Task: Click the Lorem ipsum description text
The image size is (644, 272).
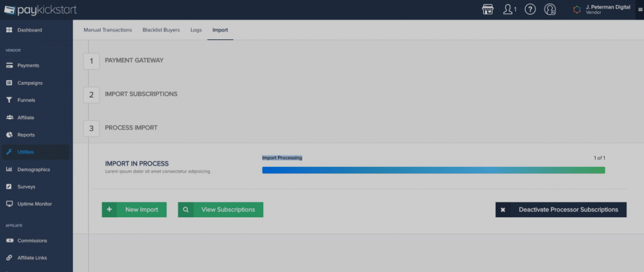Action: click(158, 171)
